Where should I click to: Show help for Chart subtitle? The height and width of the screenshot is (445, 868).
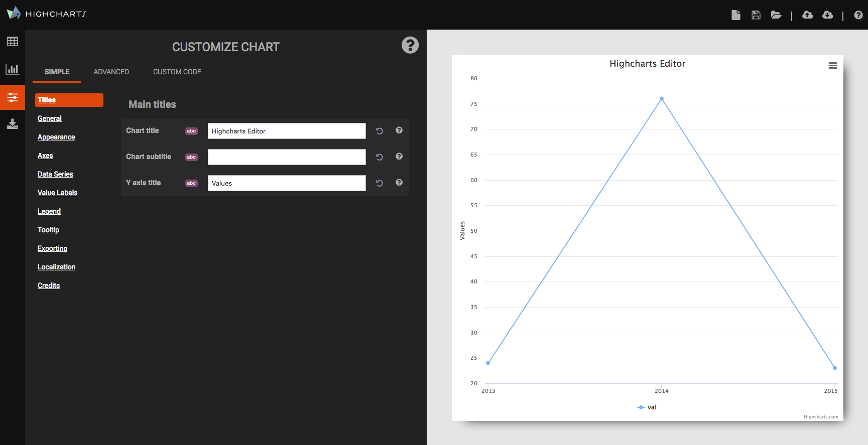coord(399,157)
